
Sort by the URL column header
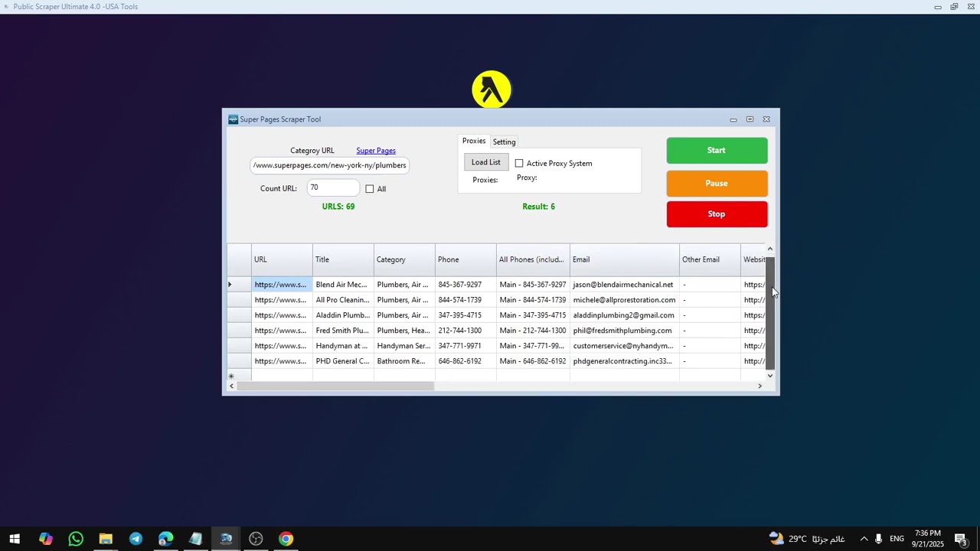tap(282, 259)
